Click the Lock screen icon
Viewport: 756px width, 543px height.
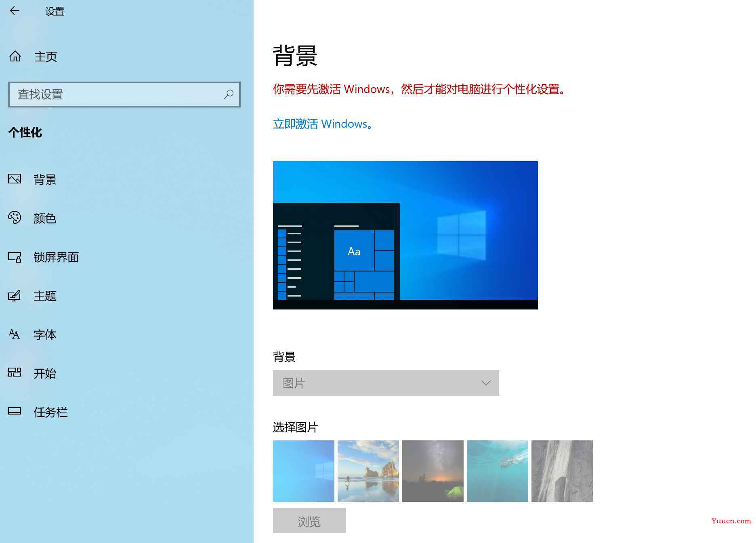tap(15, 257)
